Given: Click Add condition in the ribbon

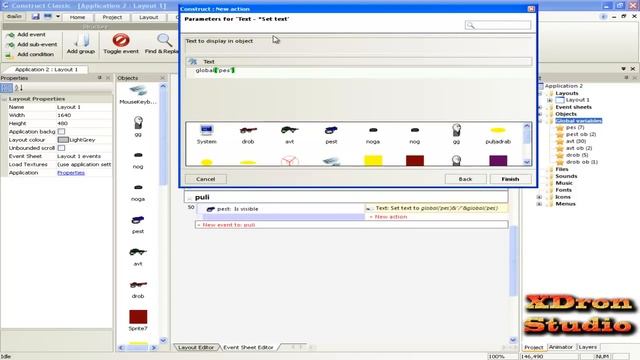Looking at the screenshot, I should pyautogui.click(x=30, y=54).
